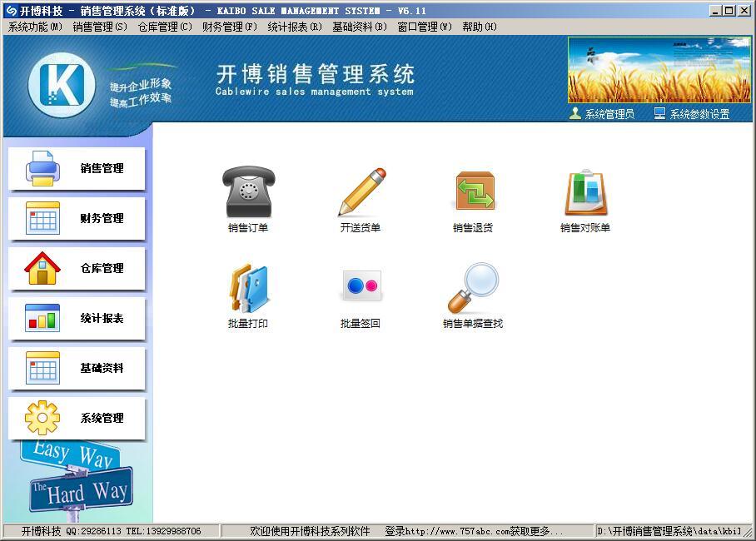Open the 统计报表(R) menu
This screenshot has width=756, height=541.
(x=295, y=27)
